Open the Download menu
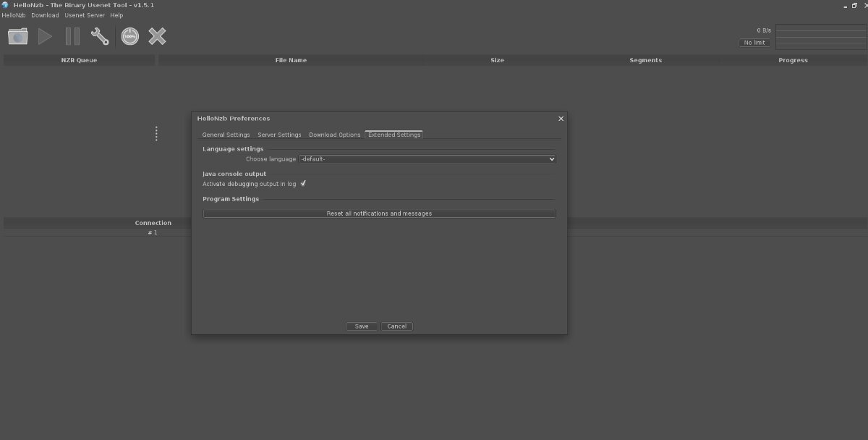This screenshot has width=868, height=440. point(45,15)
